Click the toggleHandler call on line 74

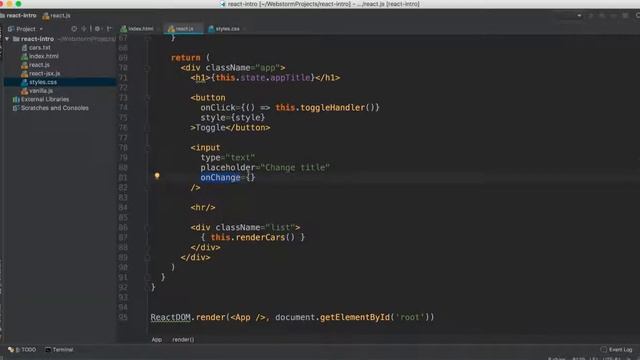pyautogui.click(x=333, y=108)
